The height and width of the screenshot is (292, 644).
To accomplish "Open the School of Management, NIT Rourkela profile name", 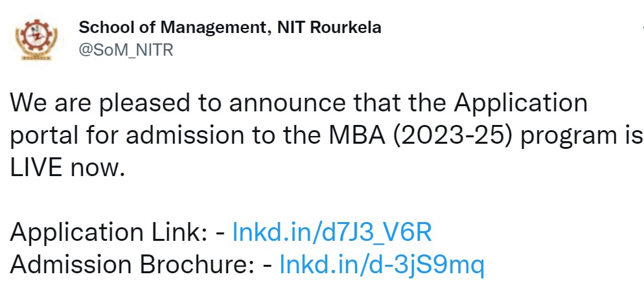I will click(x=229, y=28).
